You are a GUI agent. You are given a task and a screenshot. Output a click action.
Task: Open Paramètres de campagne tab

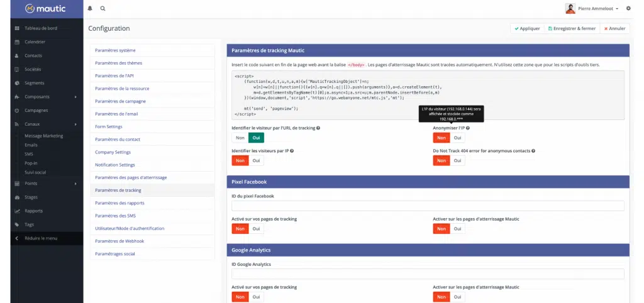pyautogui.click(x=152, y=101)
